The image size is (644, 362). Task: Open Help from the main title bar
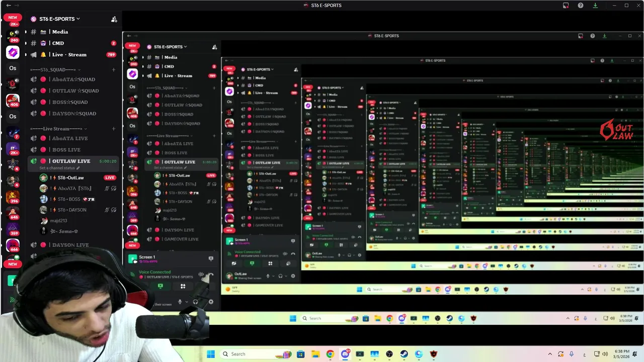point(581,5)
